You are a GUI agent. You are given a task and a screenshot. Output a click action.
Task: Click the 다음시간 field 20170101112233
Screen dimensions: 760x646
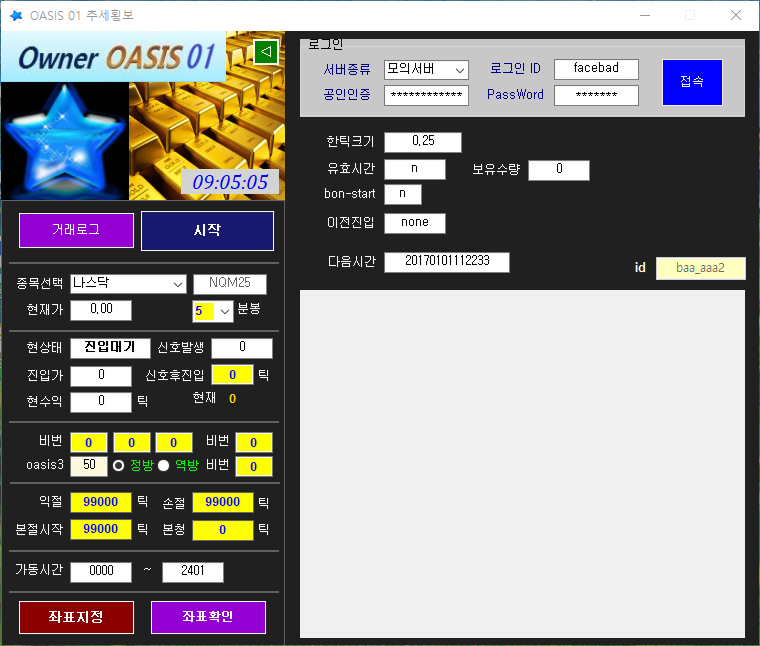pos(447,262)
